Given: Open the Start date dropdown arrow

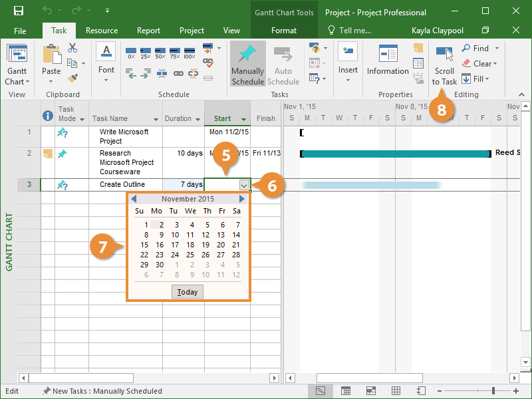Looking at the screenshot, I should click(244, 186).
